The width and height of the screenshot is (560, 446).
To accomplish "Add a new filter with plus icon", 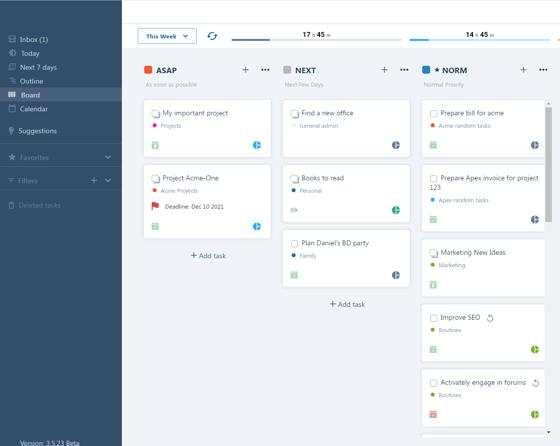I will click(x=94, y=180).
